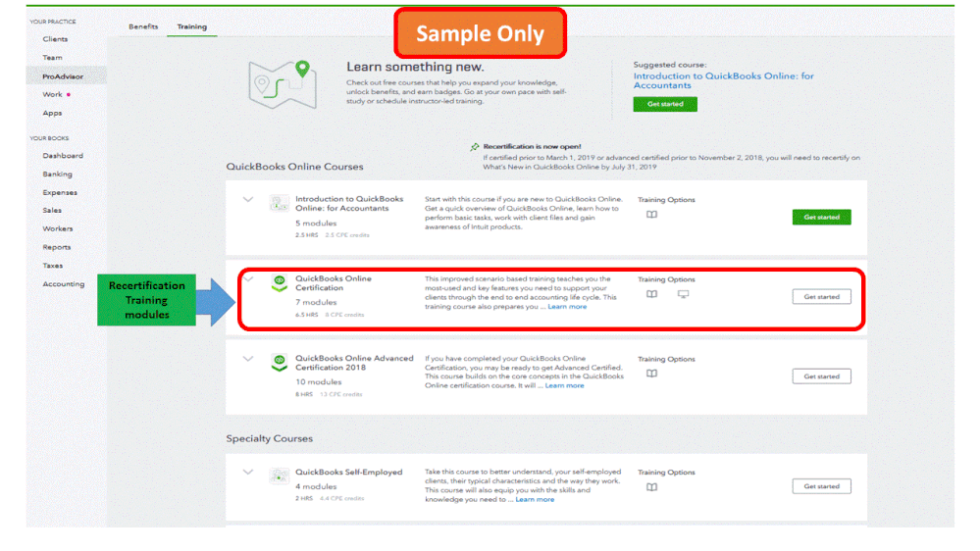Screen dimensions: 980x551
Task: Open Reports in the sidebar
Action: [56, 247]
